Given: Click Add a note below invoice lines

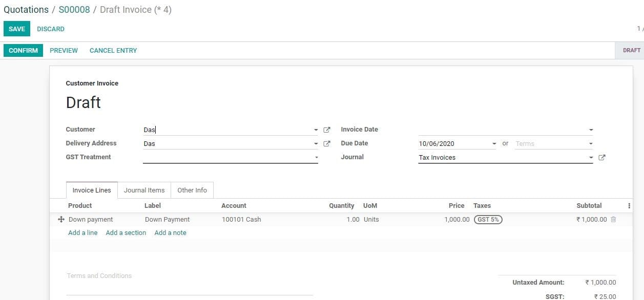Looking at the screenshot, I should click(x=170, y=232).
